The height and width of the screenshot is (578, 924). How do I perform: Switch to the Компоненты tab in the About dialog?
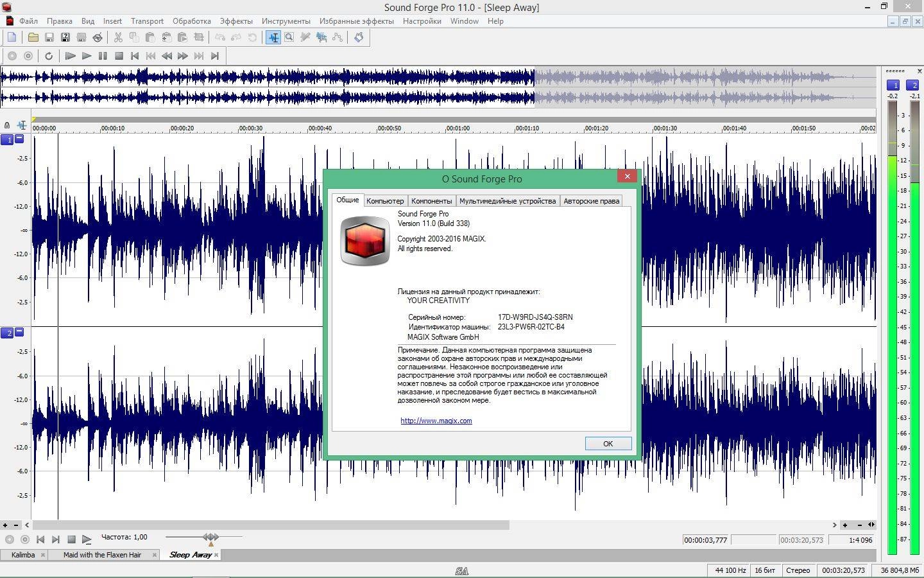coord(431,201)
